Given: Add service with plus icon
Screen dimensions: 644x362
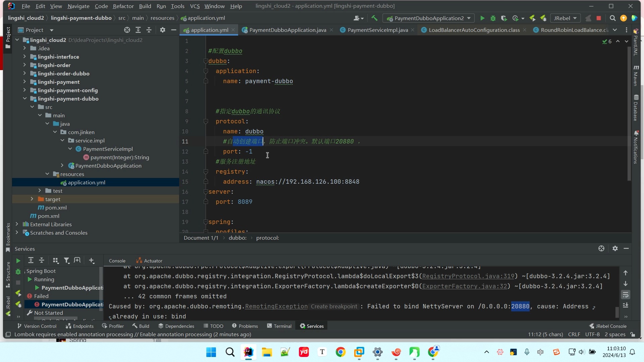Looking at the screenshot, I should coord(92,260).
